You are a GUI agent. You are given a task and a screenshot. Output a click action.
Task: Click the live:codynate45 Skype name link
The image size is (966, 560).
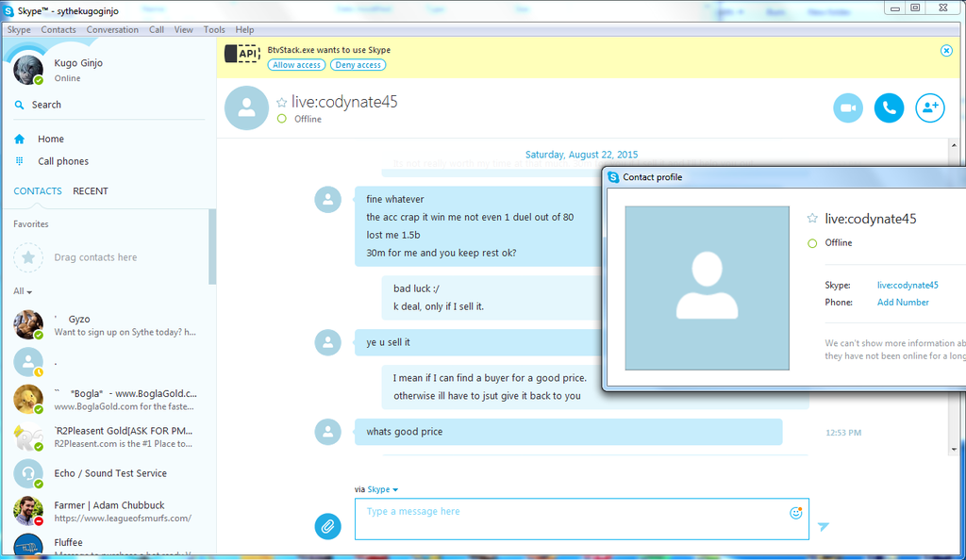(x=908, y=285)
